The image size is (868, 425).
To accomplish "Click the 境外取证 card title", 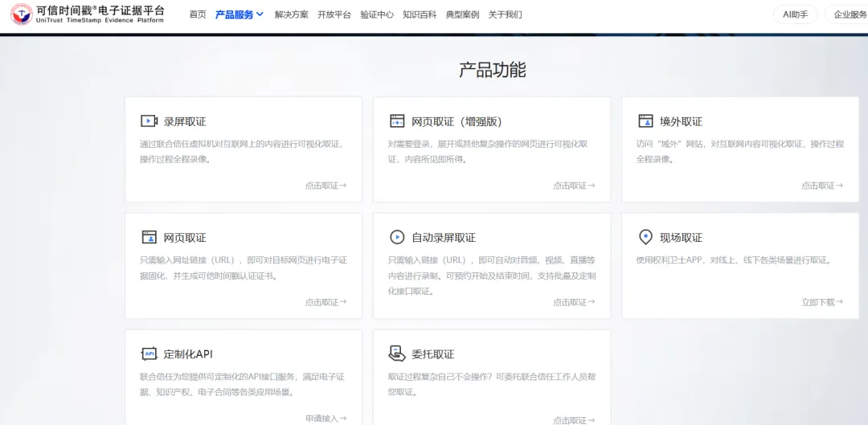I will 681,122.
